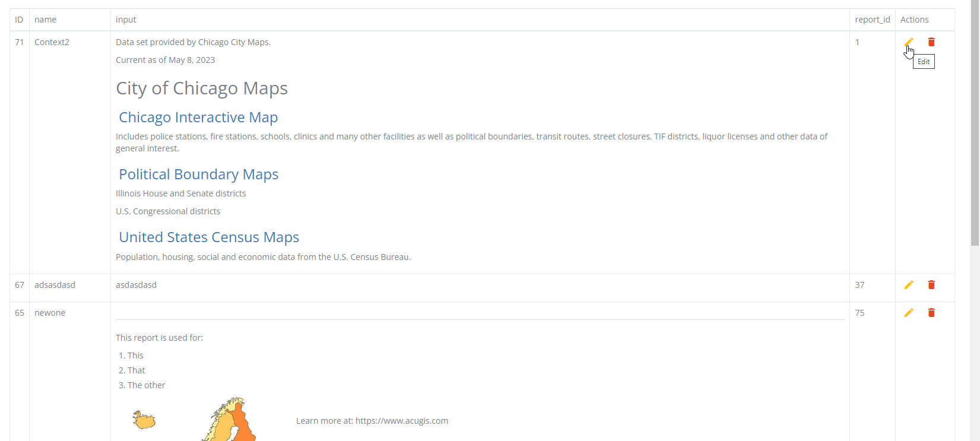Sort by the ID column header
Viewport: 980px width, 441px height.
[19, 20]
